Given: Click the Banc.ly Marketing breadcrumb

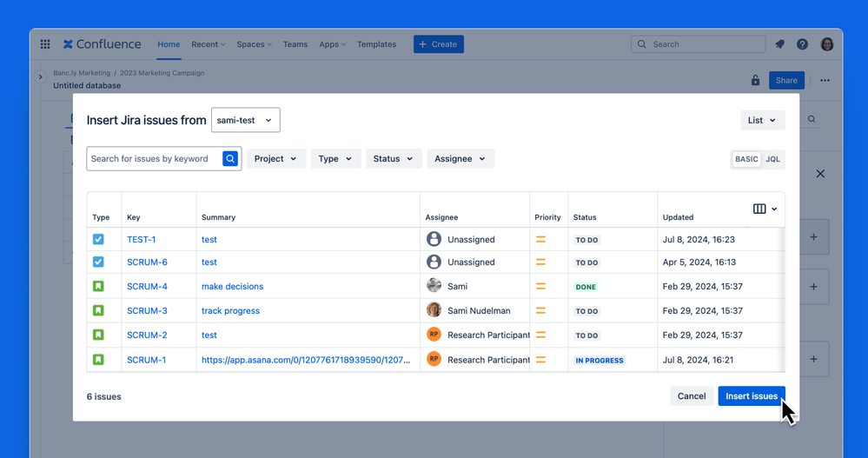Looking at the screenshot, I should click(82, 72).
